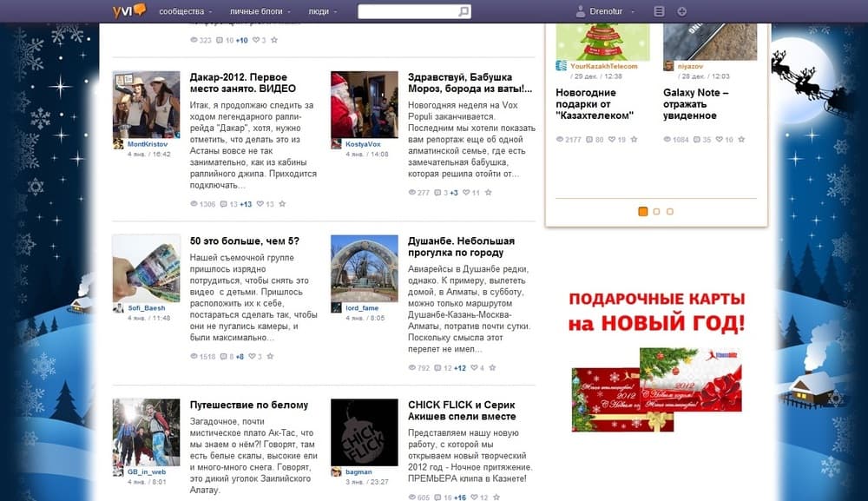Select the first orange carousel dot
Screen dimensions: 868x501
tap(642, 212)
